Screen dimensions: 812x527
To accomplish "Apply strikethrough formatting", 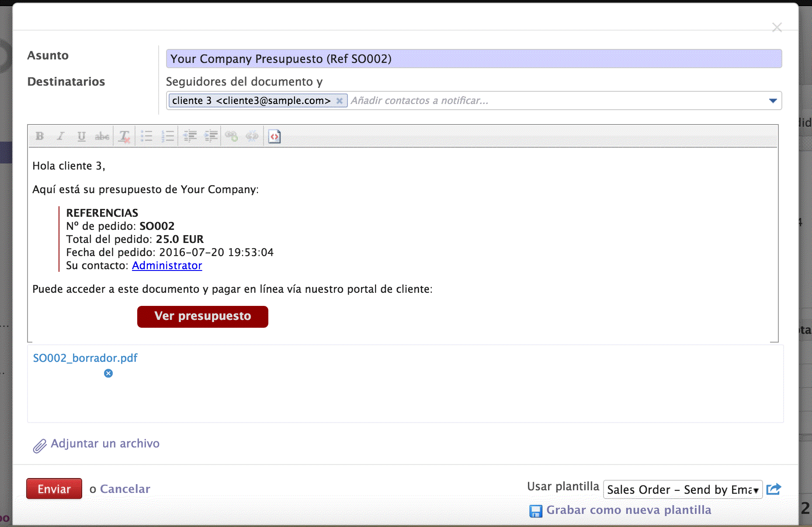I will coord(102,136).
